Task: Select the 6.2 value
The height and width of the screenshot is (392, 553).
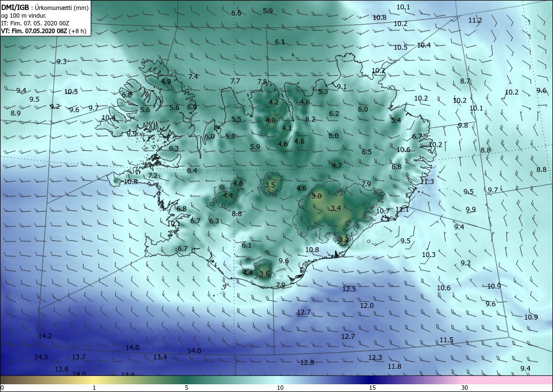Action: coord(334,113)
